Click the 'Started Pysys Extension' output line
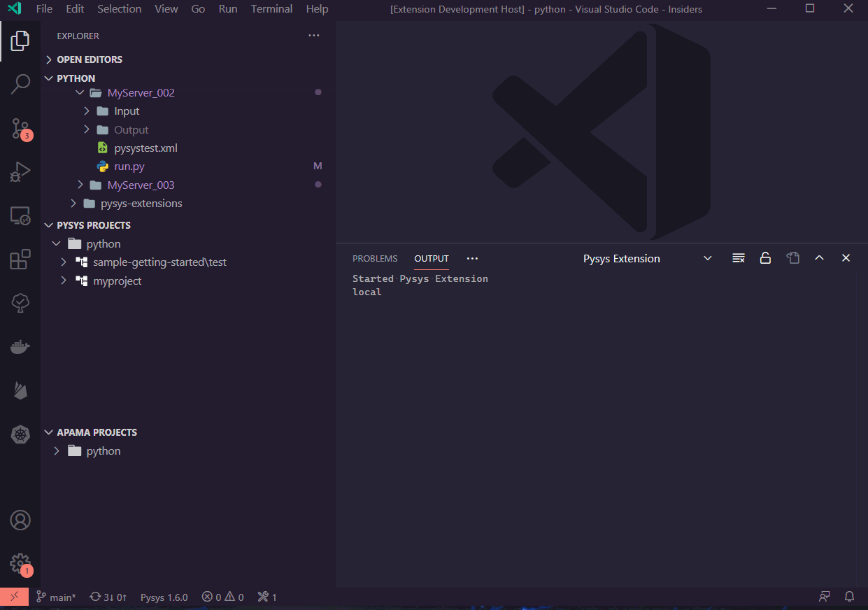The image size is (868, 610). pyautogui.click(x=420, y=278)
